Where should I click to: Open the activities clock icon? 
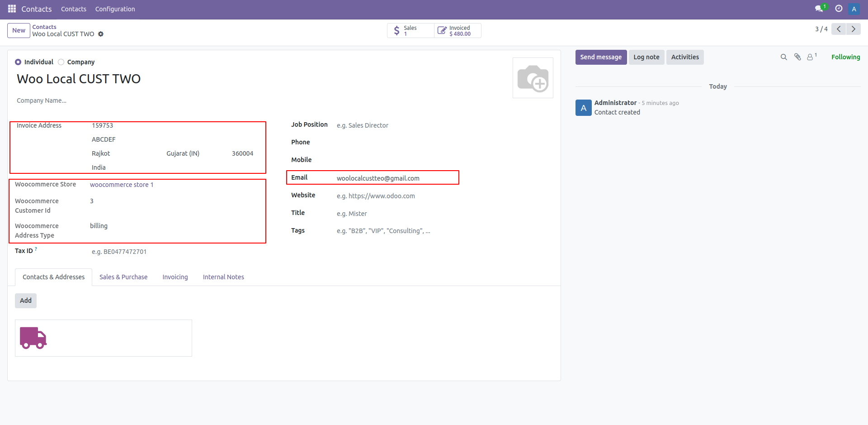(839, 9)
